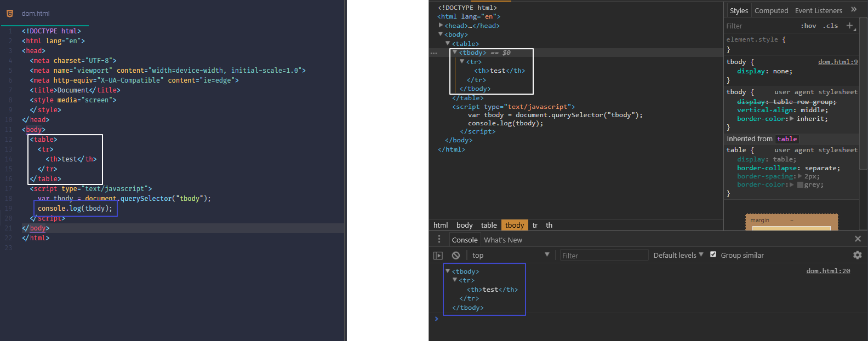Clear the console with the ban icon

[455, 255]
